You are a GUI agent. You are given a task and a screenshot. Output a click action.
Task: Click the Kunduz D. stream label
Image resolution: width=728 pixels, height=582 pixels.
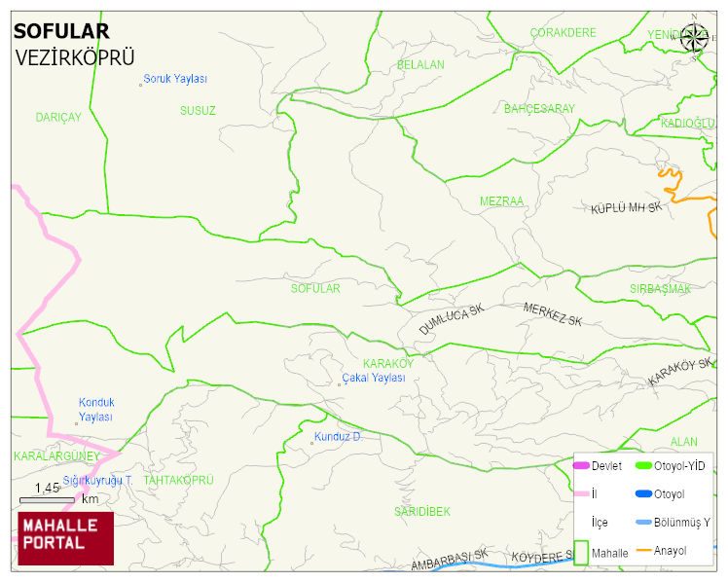pos(339,437)
